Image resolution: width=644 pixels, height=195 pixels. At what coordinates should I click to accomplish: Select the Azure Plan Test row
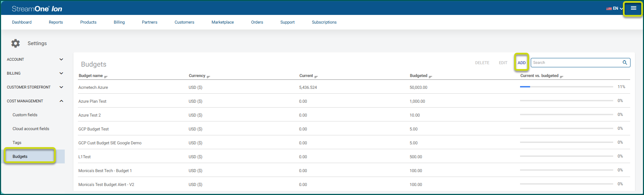click(354, 101)
